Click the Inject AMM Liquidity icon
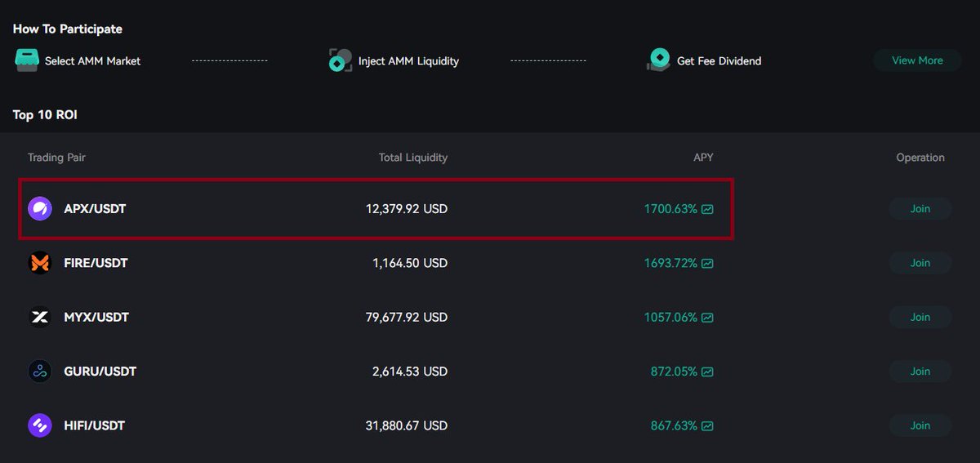980x463 pixels. [341, 60]
